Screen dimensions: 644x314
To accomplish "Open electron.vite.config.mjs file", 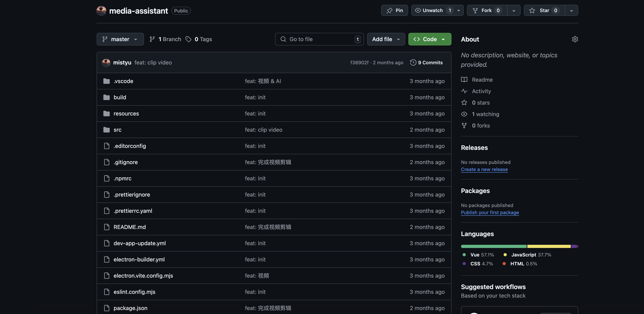I will coord(143,276).
